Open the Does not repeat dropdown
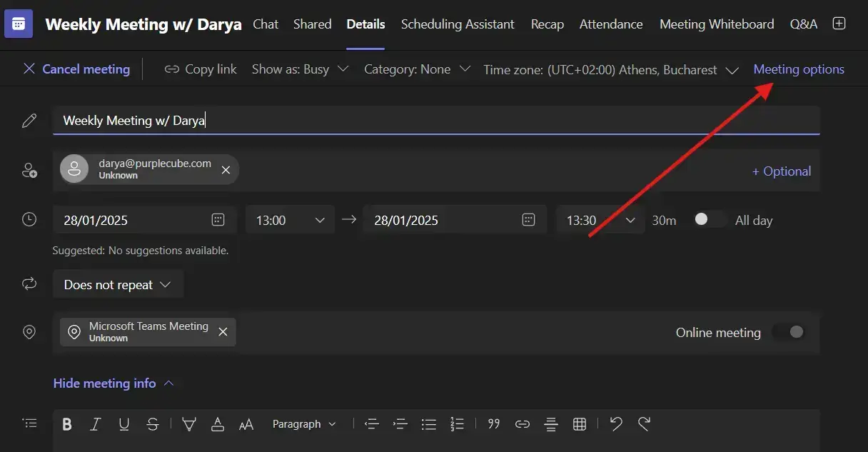This screenshot has height=452, width=868. [118, 284]
